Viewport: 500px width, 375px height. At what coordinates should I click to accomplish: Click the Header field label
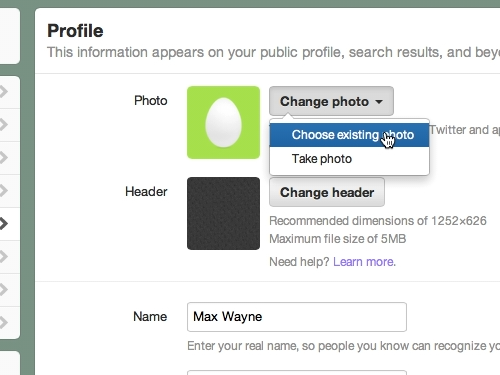tap(146, 192)
